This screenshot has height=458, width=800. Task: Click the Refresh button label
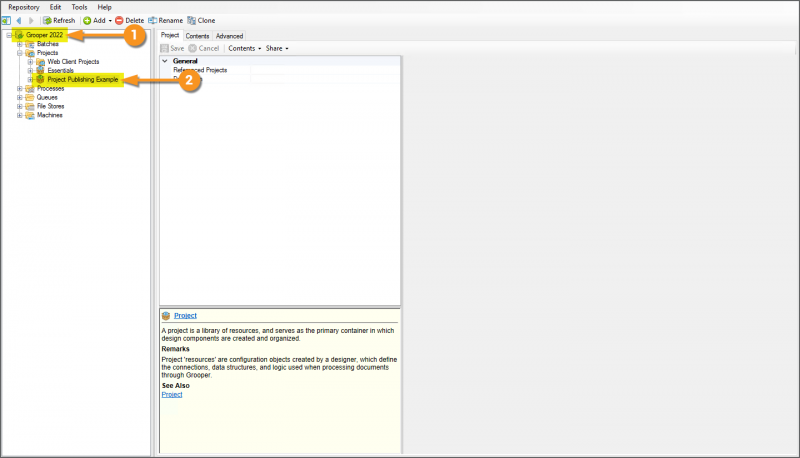64,20
